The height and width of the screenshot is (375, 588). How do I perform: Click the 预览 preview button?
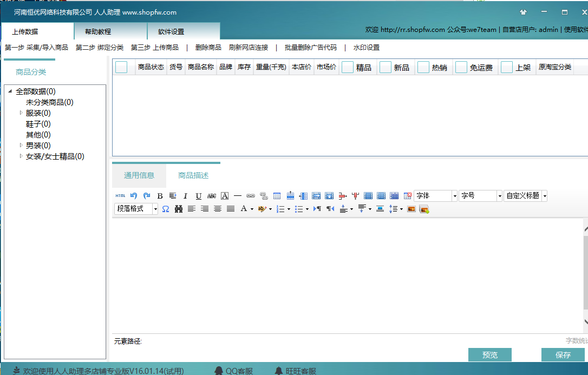pos(490,355)
